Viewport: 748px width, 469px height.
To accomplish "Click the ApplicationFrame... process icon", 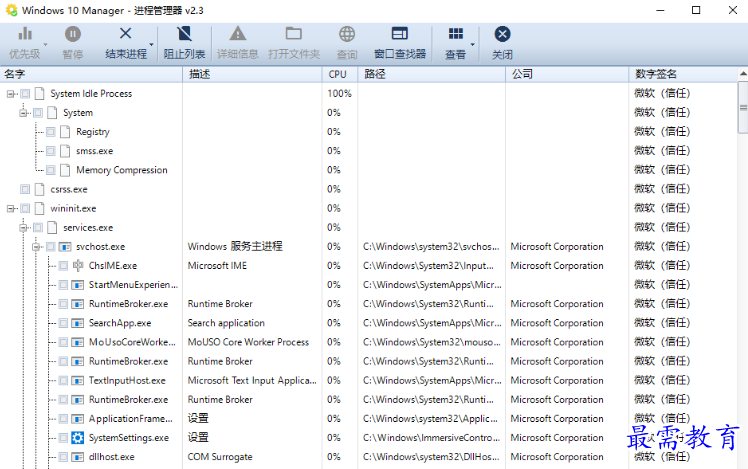I will pos(77,418).
